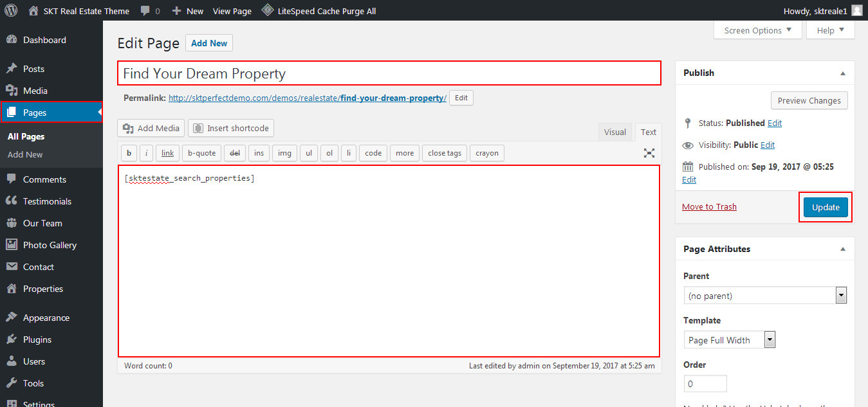Click the LiteSpeed Cache diamond icon

click(267, 10)
